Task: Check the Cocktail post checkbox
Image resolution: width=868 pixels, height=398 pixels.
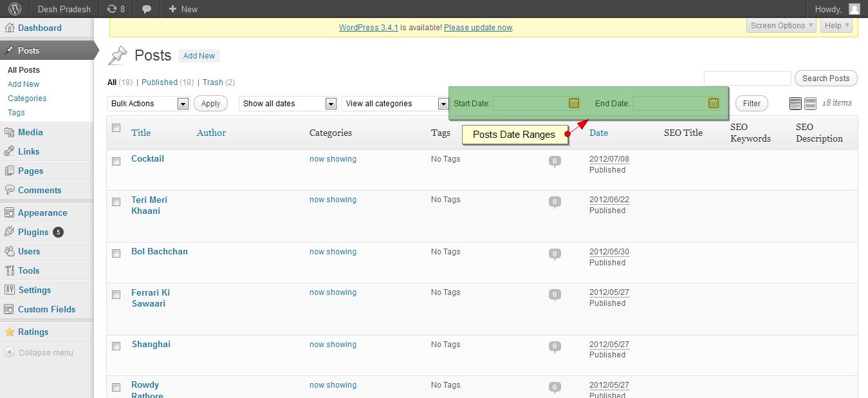Action: 116,162
